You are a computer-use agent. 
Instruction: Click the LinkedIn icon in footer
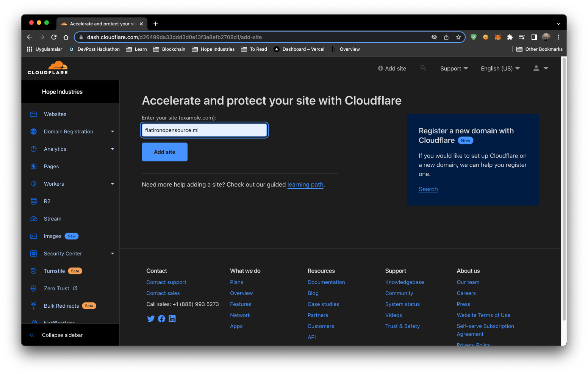pyautogui.click(x=172, y=319)
